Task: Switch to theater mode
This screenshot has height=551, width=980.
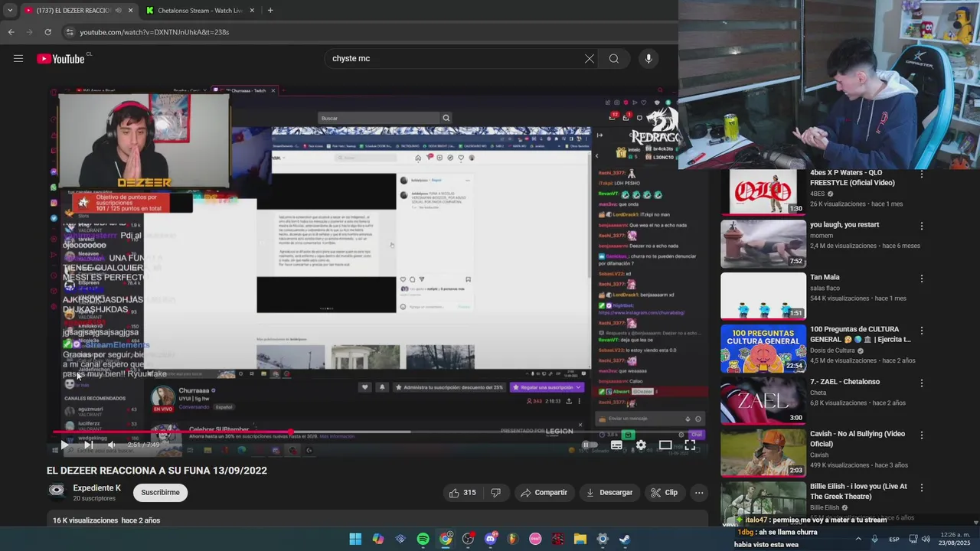Action: point(665,445)
